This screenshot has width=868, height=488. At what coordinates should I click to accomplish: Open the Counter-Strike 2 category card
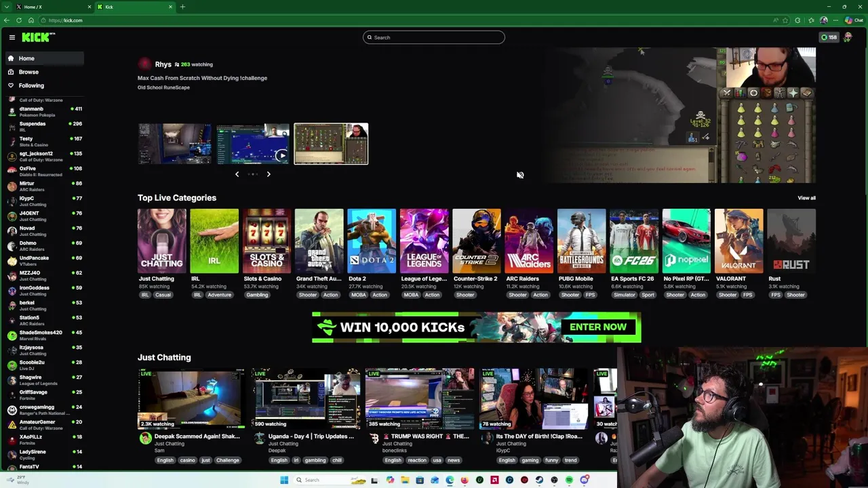[x=477, y=241]
